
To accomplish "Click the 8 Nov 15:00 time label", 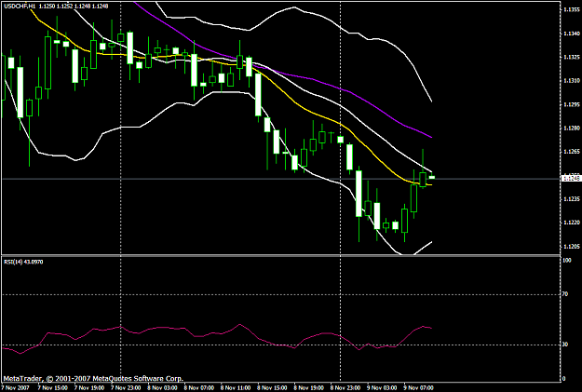I will click(272, 388).
